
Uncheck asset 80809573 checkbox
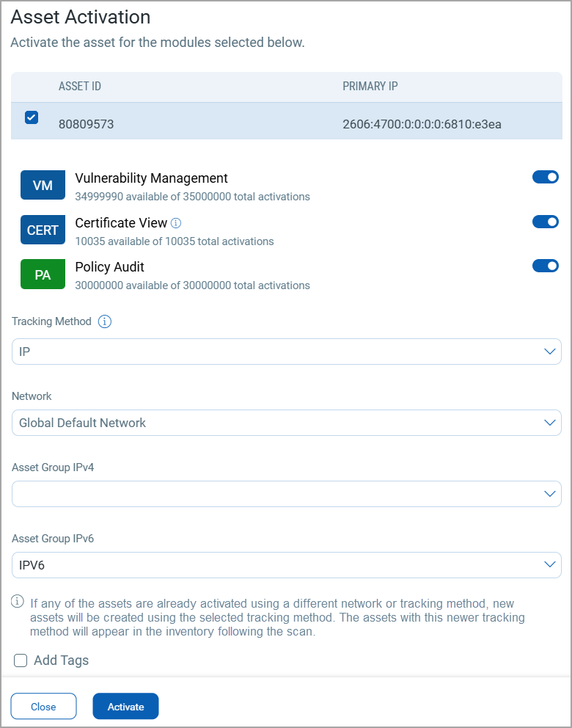click(32, 117)
